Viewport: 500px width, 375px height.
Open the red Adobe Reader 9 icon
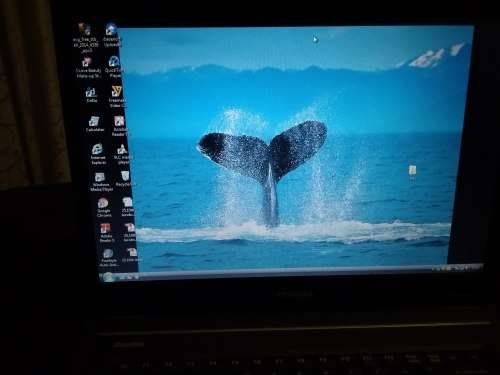click(106, 233)
